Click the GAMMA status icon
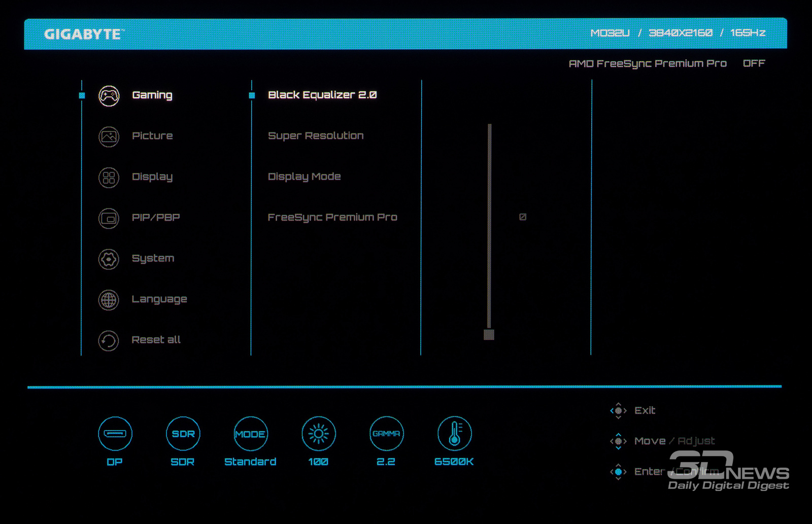The height and width of the screenshot is (524, 812). pyautogui.click(x=387, y=434)
